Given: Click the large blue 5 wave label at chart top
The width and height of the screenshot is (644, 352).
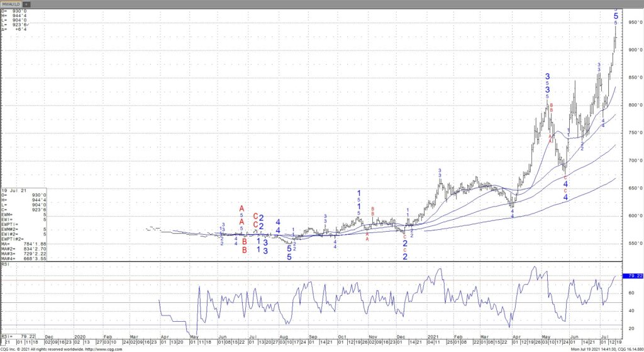Looking at the screenshot, I should (616, 16).
